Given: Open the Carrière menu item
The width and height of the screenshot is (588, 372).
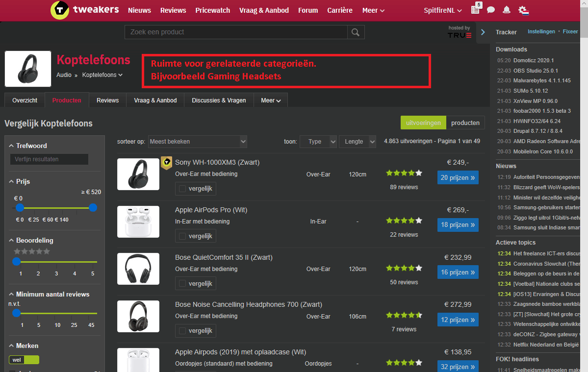Looking at the screenshot, I should coord(340,10).
